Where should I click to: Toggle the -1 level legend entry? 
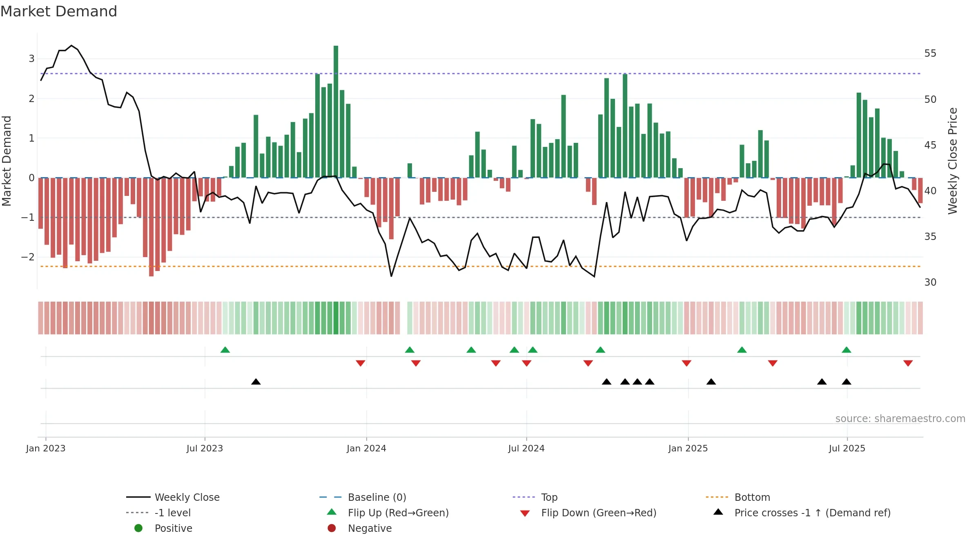tap(158, 513)
